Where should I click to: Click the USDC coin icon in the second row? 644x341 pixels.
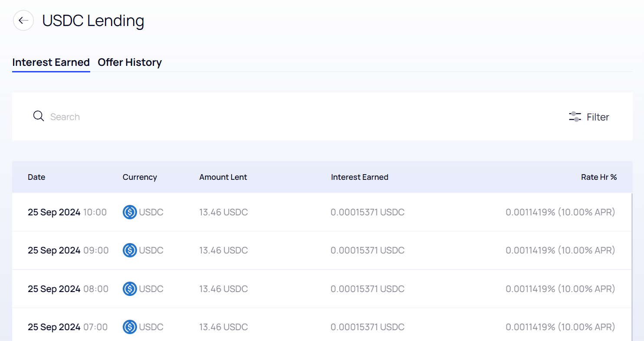(x=129, y=250)
